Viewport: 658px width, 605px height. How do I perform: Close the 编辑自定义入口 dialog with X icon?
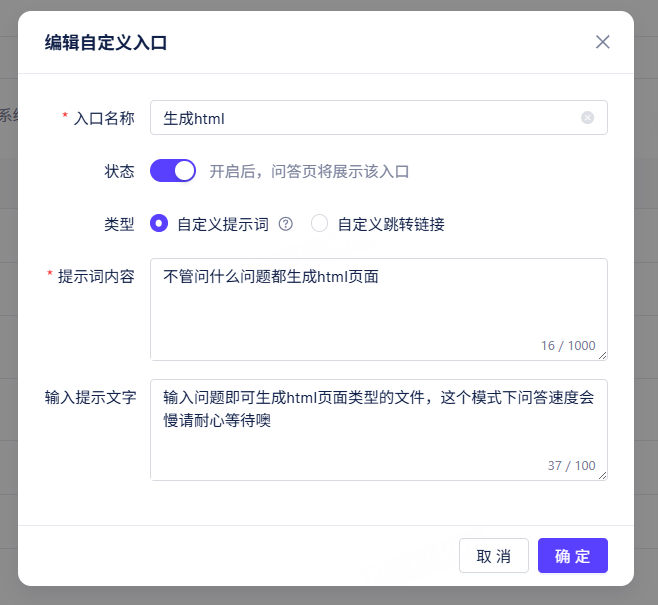[x=603, y=42]
